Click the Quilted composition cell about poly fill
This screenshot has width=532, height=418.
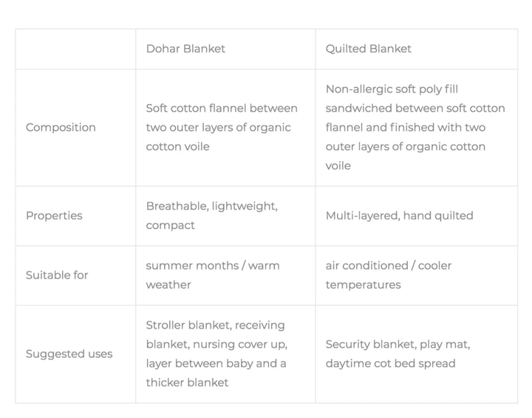(415, 127)
